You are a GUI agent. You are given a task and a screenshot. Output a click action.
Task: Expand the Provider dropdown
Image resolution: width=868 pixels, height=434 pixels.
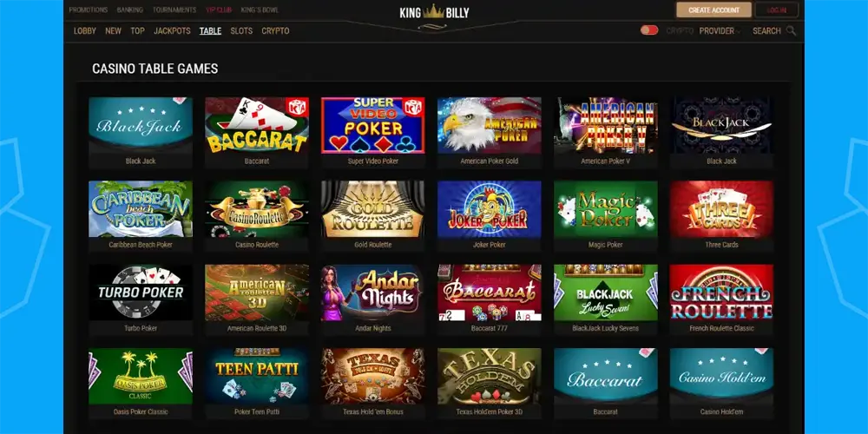[x=719, y=31]
